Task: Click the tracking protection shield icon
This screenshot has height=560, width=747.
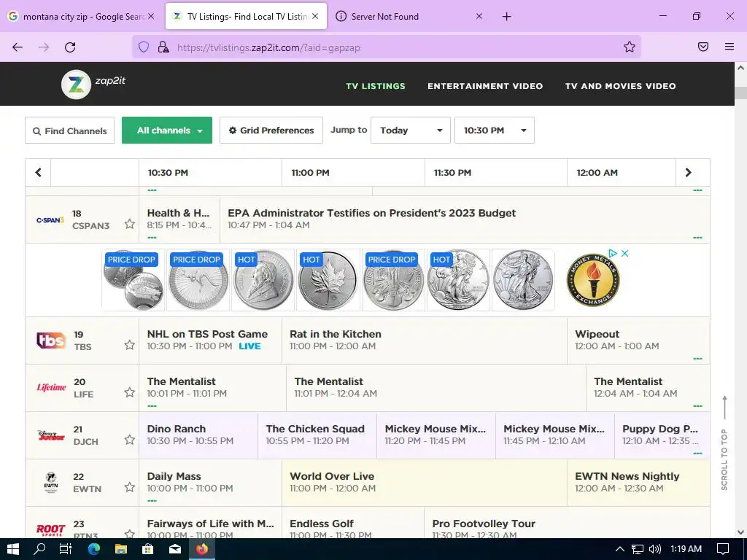Action: pyautogui.click(x=144, y=47)
